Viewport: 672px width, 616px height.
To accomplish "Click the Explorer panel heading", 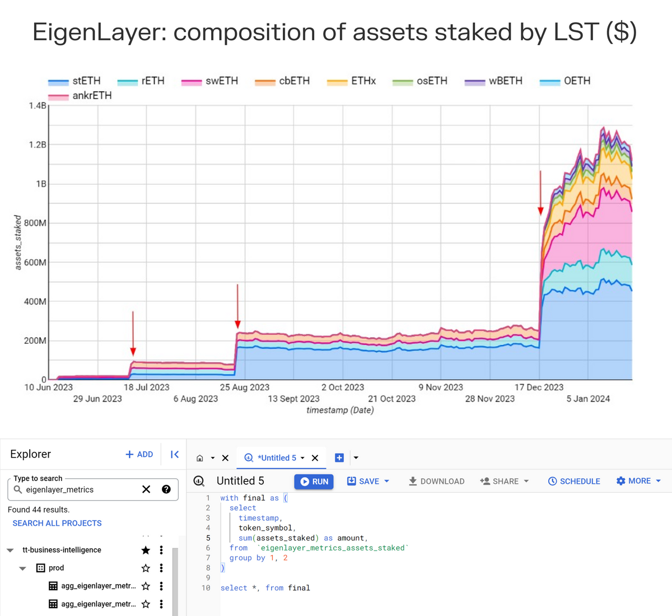I will click(x=30, y=454).
